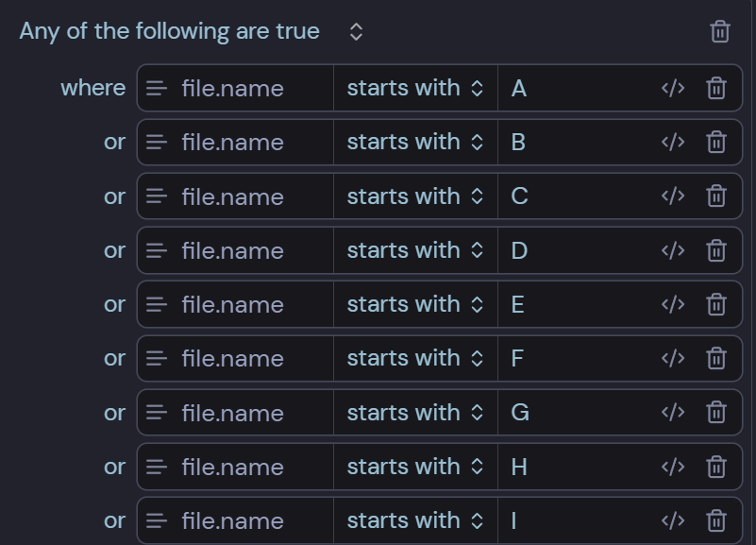Delete the 'starts with A' condition

click(716, 88)
